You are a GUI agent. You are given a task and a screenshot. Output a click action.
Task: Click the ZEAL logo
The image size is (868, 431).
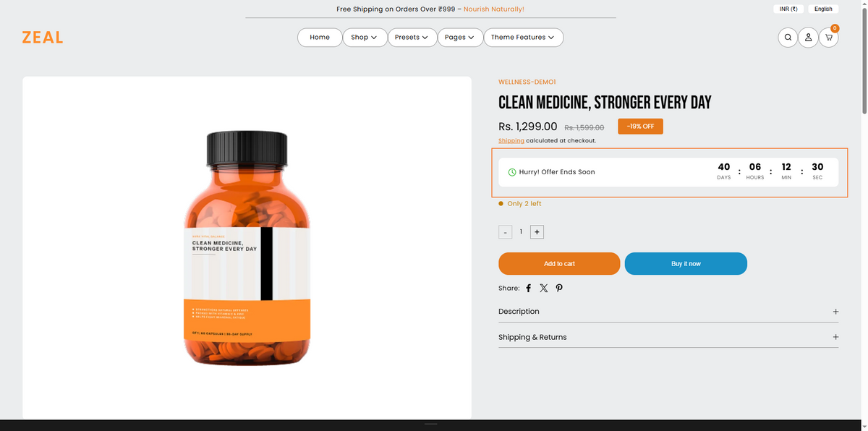click(43, 38)
